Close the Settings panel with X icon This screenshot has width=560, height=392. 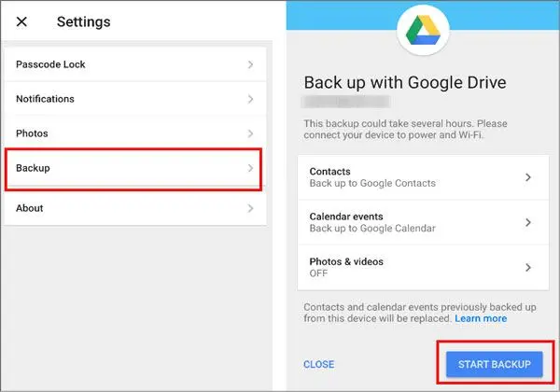21,21
